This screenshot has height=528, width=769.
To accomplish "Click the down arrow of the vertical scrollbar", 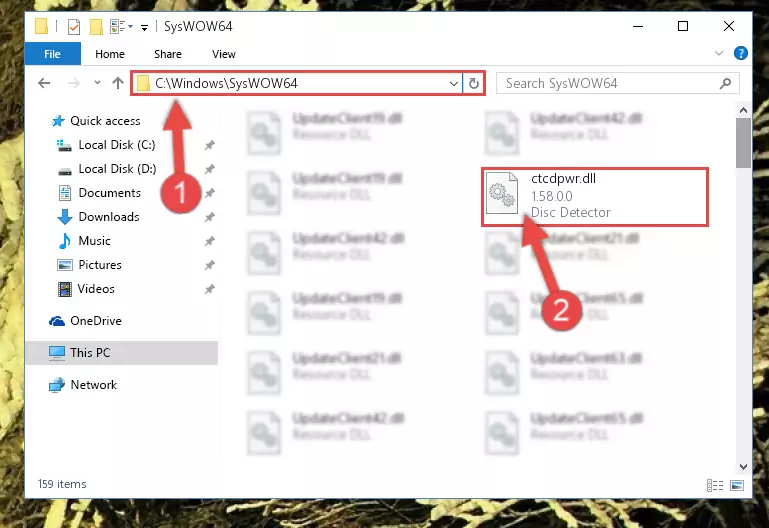I will tap(743, 467).
